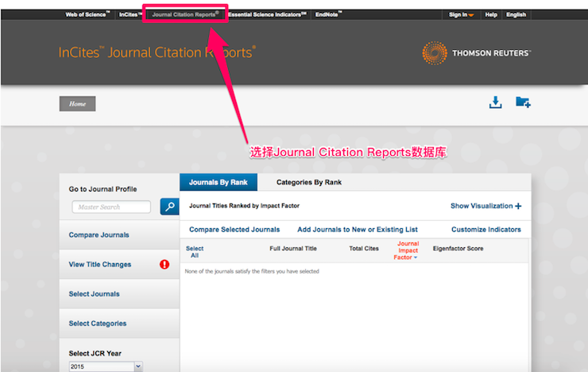Sort by Eigenfactor Score column
The width and height of the screenshot is (588, 372).
pos(458,249)
